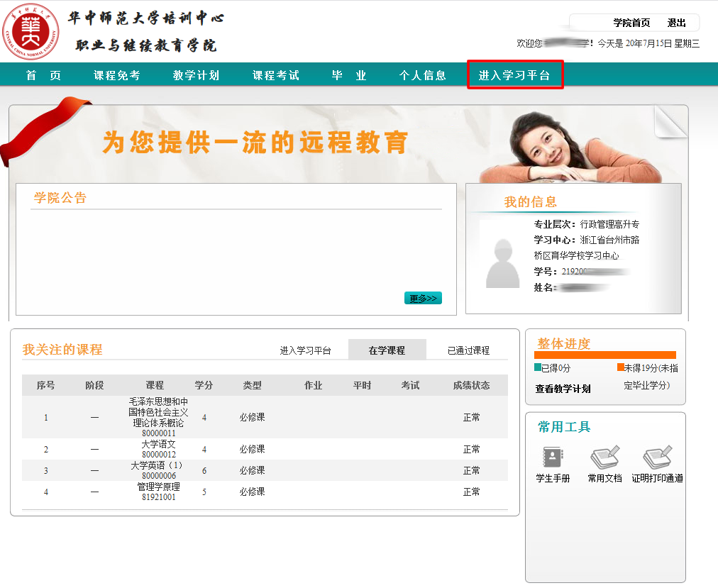Open 进入学习平台 in the navigation bar

[514, 75]
